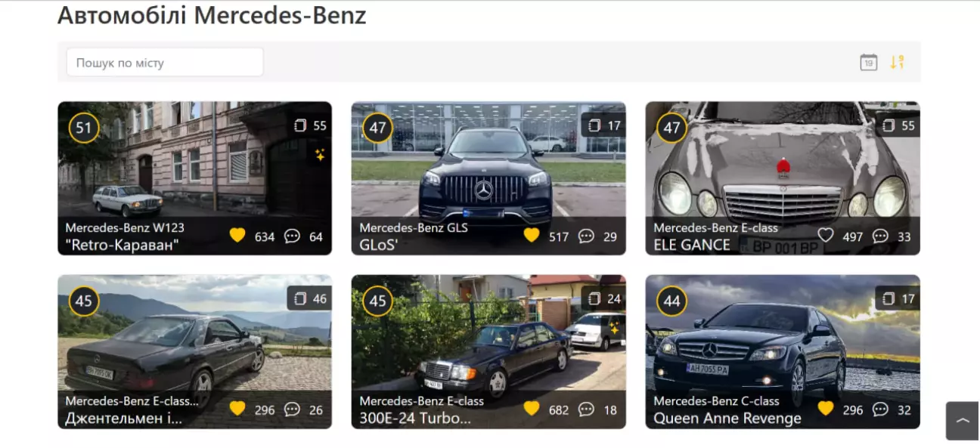
Task: Toggle the heart on the Джентельмен E-class card
Action: click(237, 409)
